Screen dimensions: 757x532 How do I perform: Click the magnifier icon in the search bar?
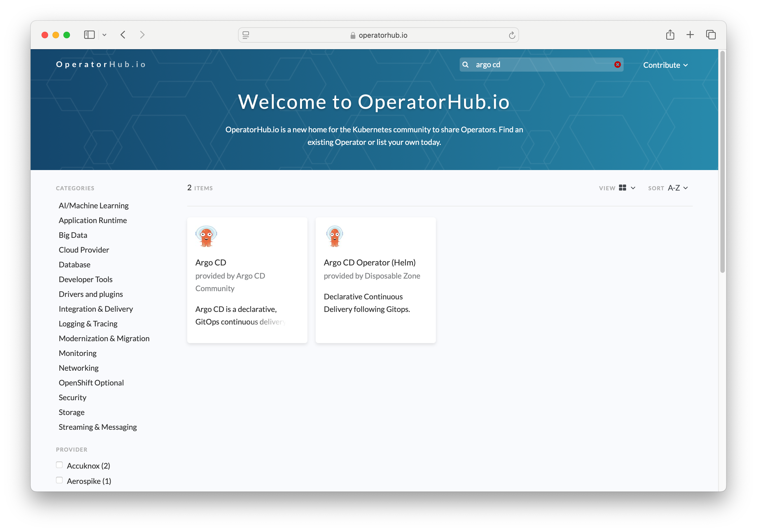(x=466, y=65)
